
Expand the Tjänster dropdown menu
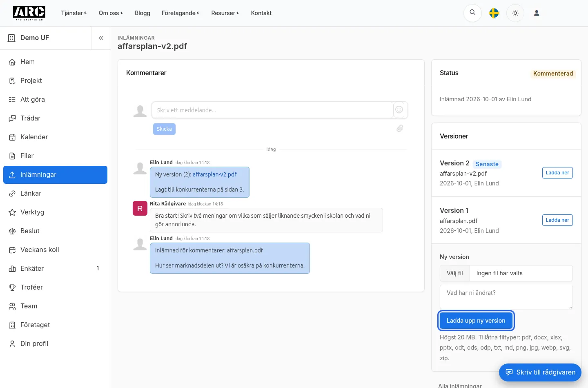coord(74,13)
